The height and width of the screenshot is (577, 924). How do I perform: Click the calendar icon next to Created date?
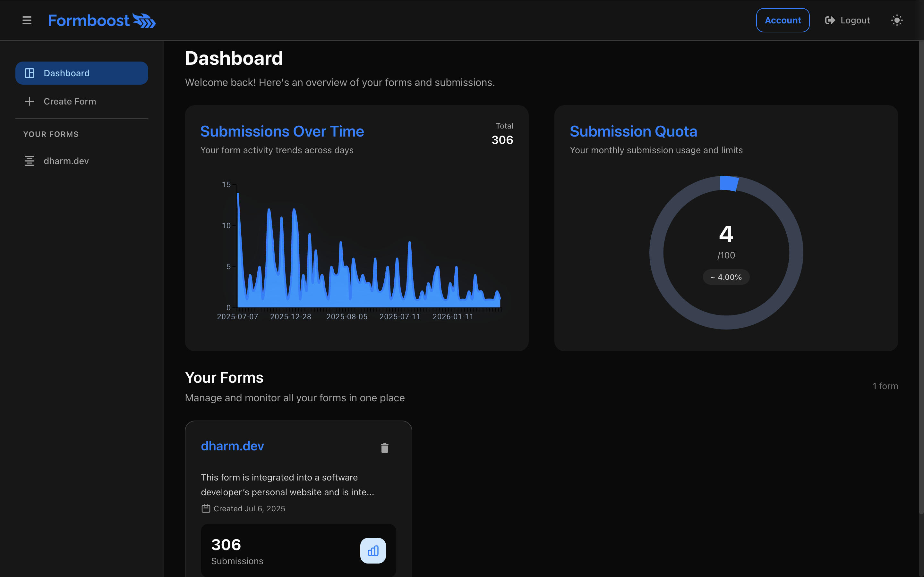click(x=206, y=508)
